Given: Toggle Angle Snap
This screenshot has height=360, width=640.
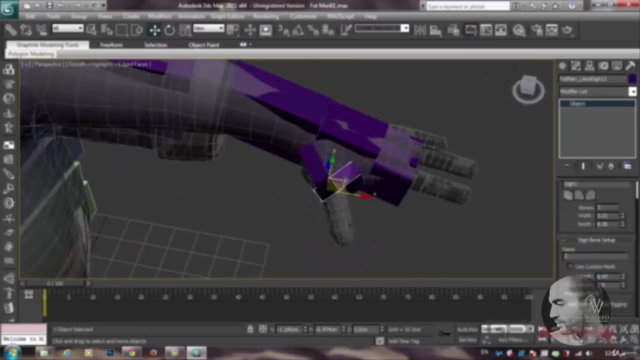Looking at the screenshot, I should coord(298,30).
